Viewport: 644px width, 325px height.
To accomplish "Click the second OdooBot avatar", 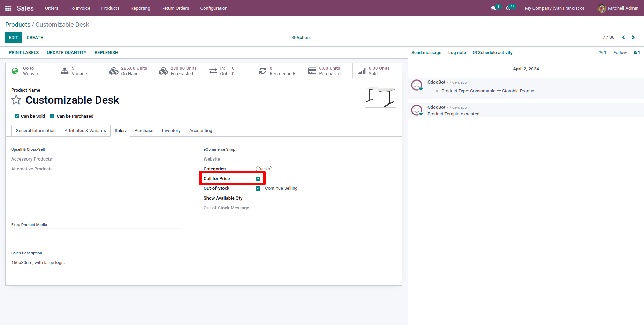I will (417, 110).
